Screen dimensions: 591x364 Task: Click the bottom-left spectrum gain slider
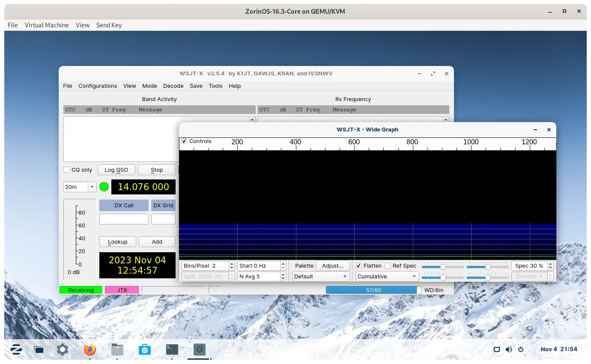tap(443, 277)
